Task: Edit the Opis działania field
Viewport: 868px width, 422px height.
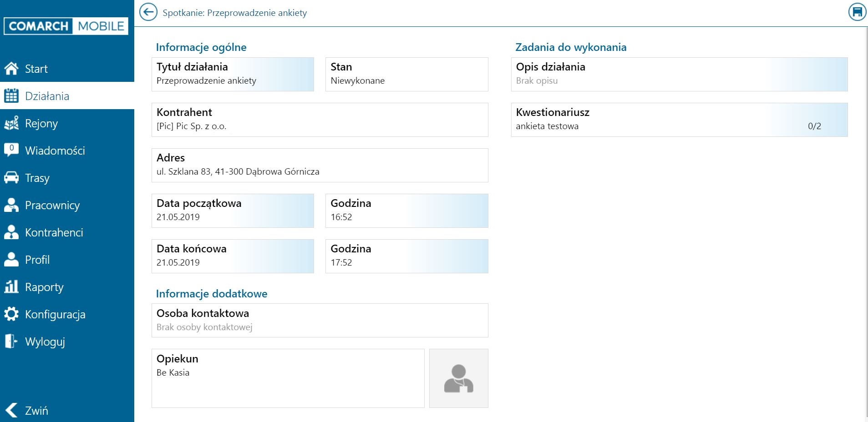Action: click(x=679, y=74)
